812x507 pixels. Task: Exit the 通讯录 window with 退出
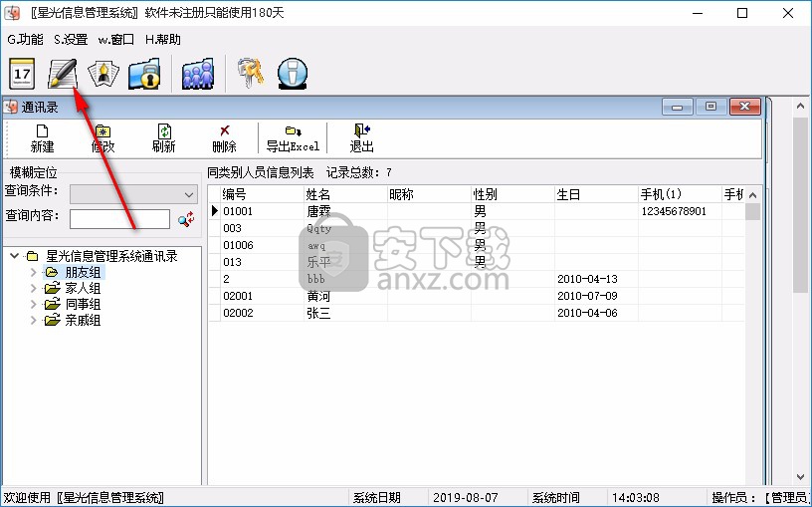click(361, 138)
